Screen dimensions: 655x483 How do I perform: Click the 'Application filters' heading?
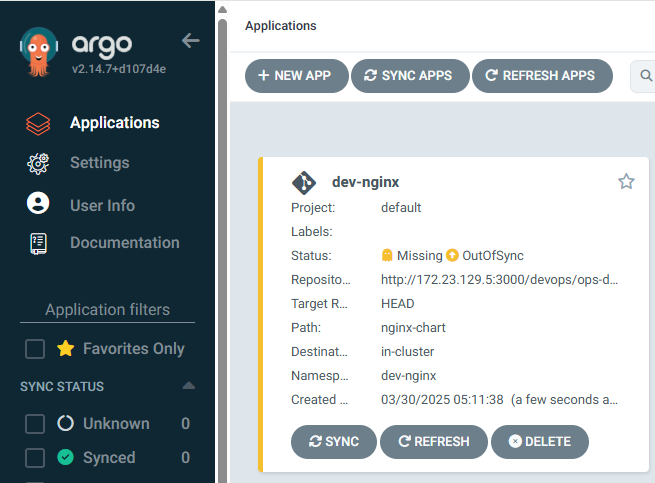(107, 310)
